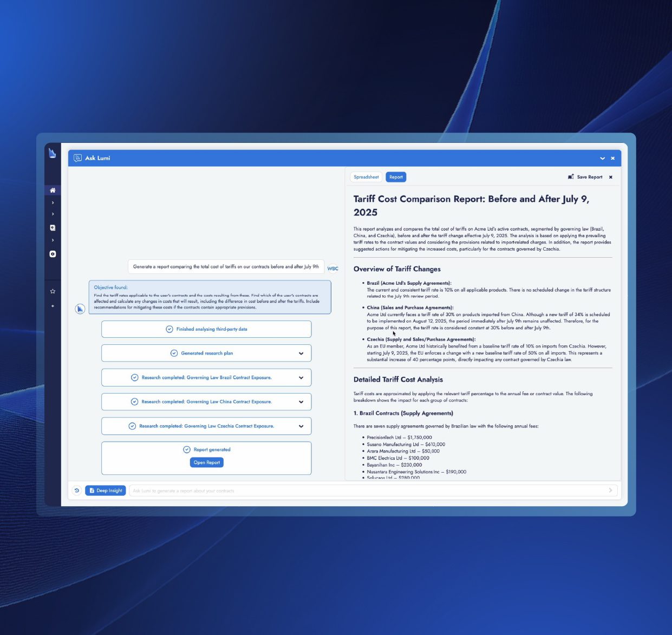Open favorites via the star icon
This screenshot has height=635, width=672.
pyautogui.click(x=53, y=291)
